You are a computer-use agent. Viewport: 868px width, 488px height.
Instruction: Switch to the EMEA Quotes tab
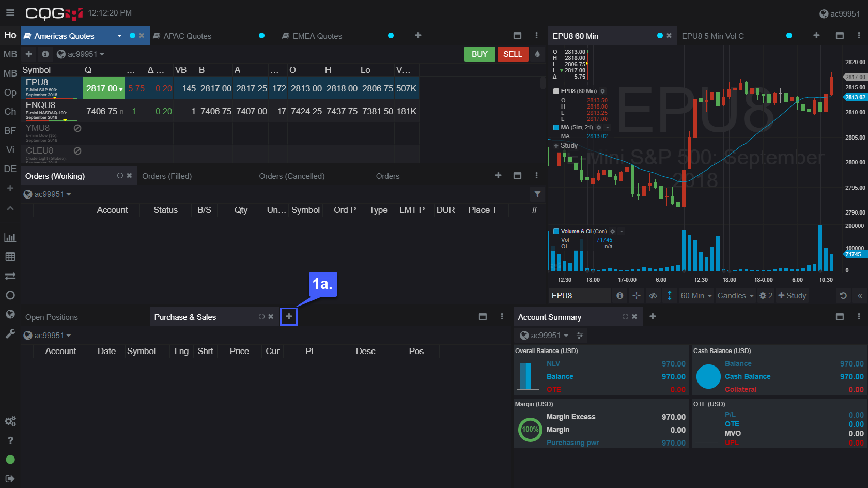317,36
